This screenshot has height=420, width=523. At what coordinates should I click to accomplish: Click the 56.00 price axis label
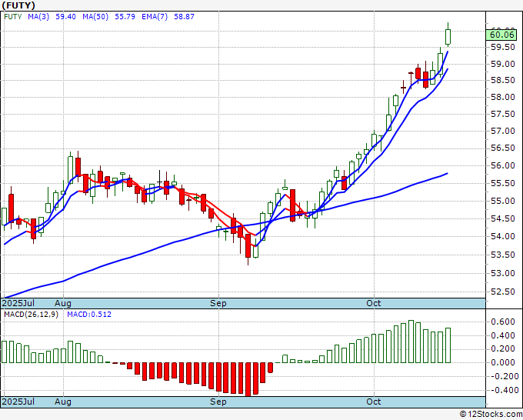tap(503, 165)
